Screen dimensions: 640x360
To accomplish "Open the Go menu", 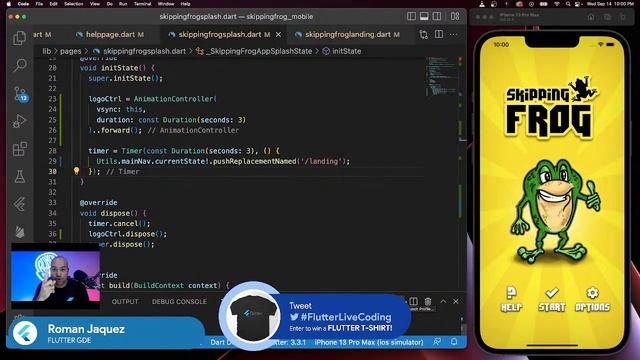I will [x=109, y=4].
